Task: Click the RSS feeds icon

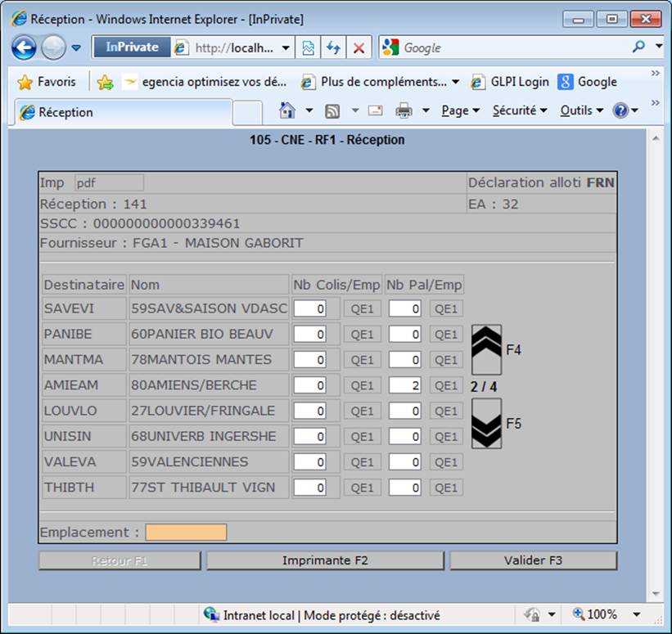Action: coord(332,111)
